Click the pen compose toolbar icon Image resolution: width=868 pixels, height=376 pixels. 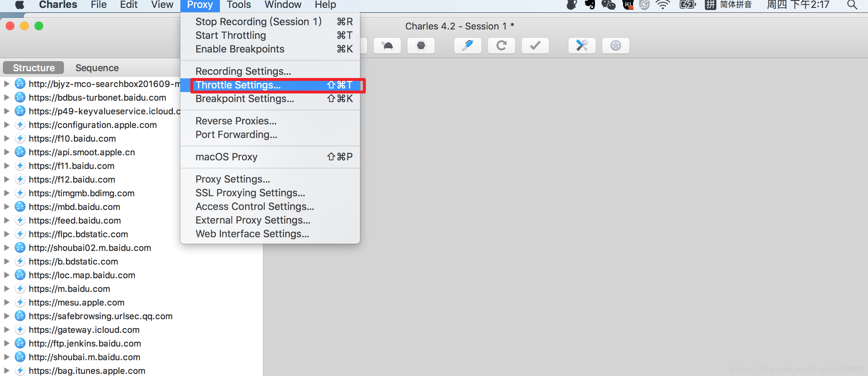[x=468, y=46]
